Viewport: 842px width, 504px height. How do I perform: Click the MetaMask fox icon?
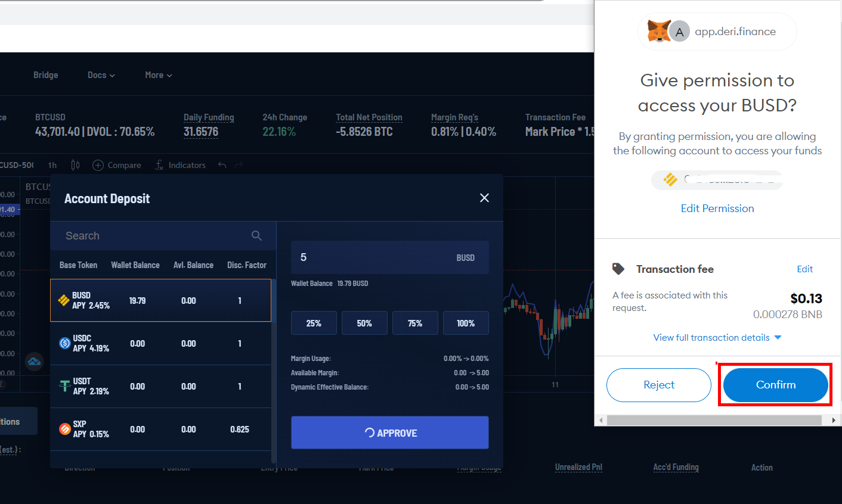click(659, 31)
